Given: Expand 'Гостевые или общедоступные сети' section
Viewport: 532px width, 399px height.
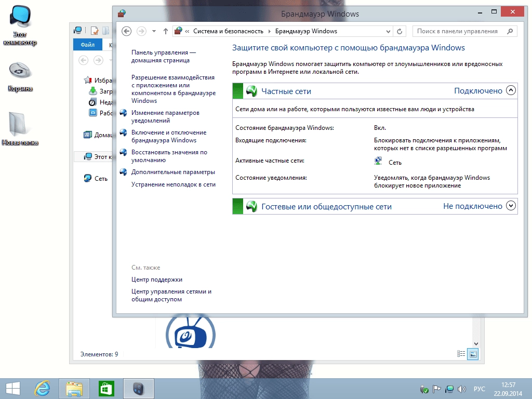Looking at the screenshot, I should [511, 206].
